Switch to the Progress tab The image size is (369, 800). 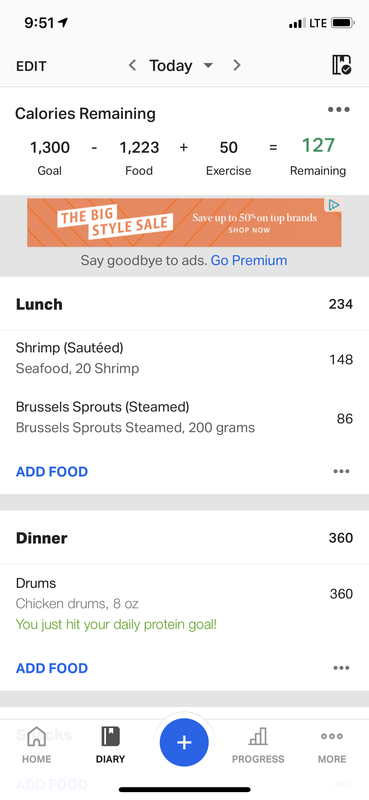(258, 745)
